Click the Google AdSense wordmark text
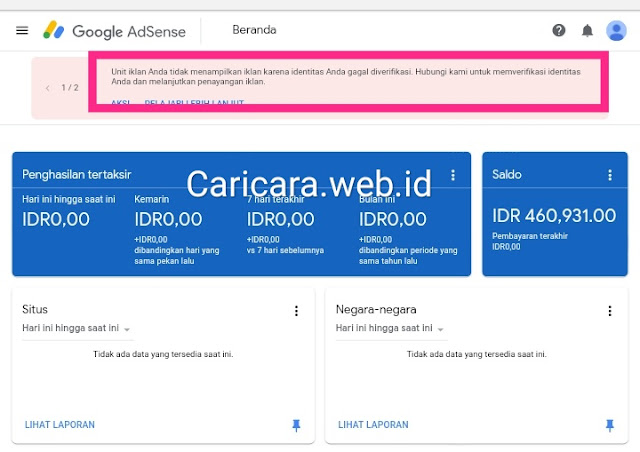 pyautogui.click(x=129, y=31)
